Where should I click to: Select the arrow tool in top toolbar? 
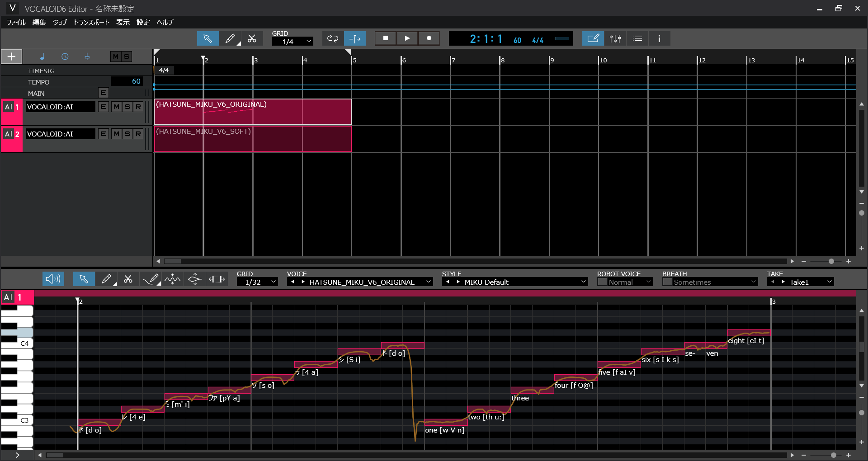tap(208, 38)
